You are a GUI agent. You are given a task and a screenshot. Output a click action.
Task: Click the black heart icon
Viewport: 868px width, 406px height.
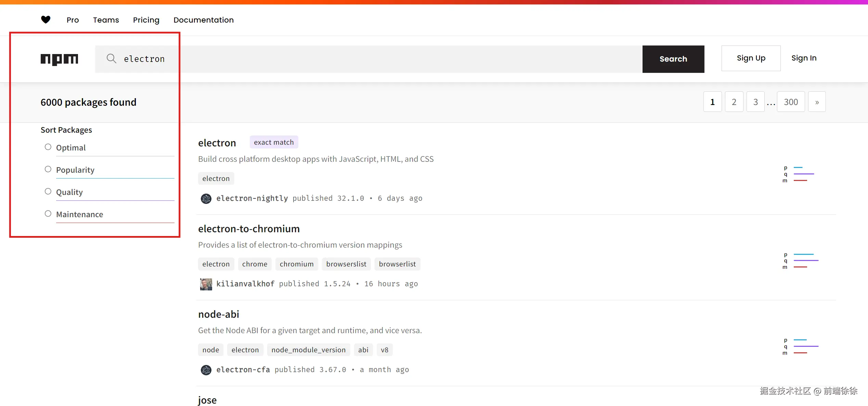[46, 20]
